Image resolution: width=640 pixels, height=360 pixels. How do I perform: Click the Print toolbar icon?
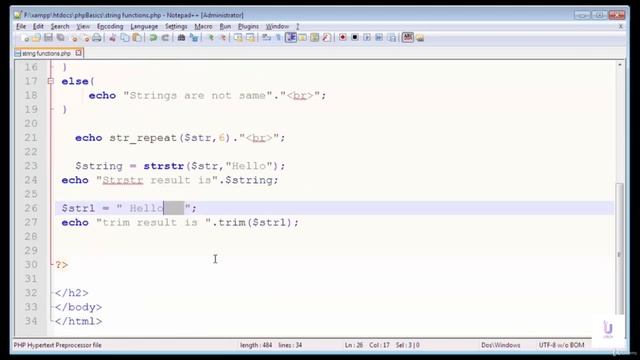pos(97,38)
